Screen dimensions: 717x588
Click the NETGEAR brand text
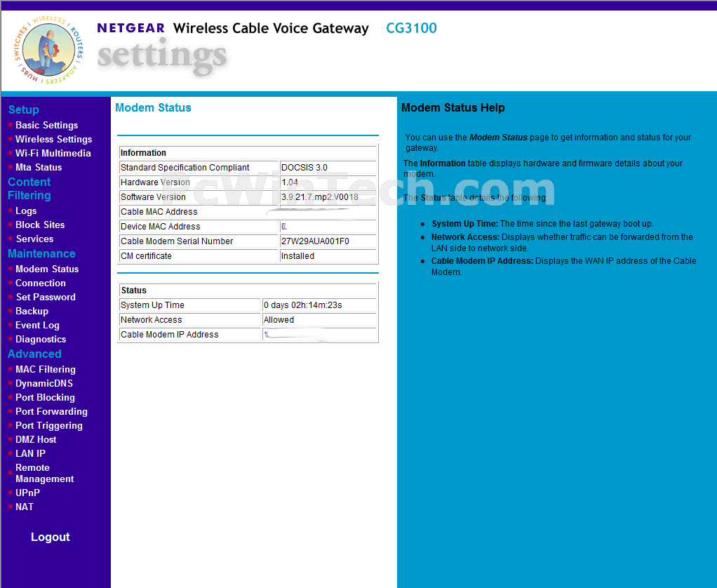(x=130, y=28)
